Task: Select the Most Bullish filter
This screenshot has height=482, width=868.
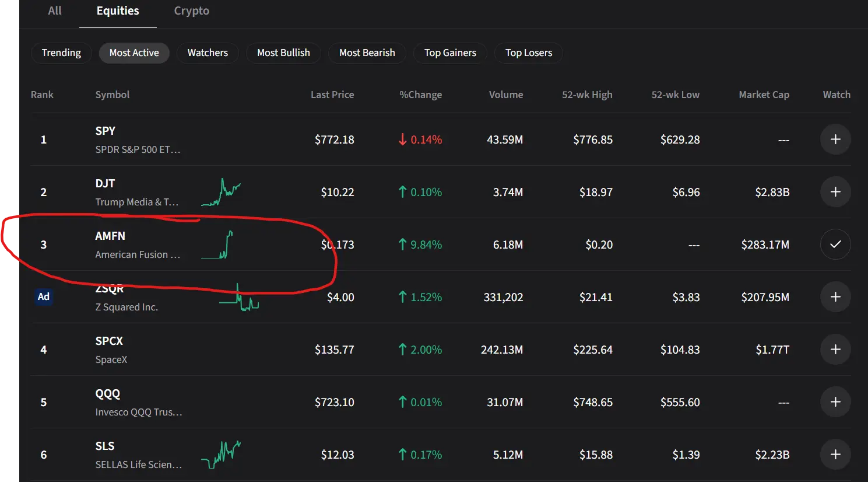Action: click(283, 53)
